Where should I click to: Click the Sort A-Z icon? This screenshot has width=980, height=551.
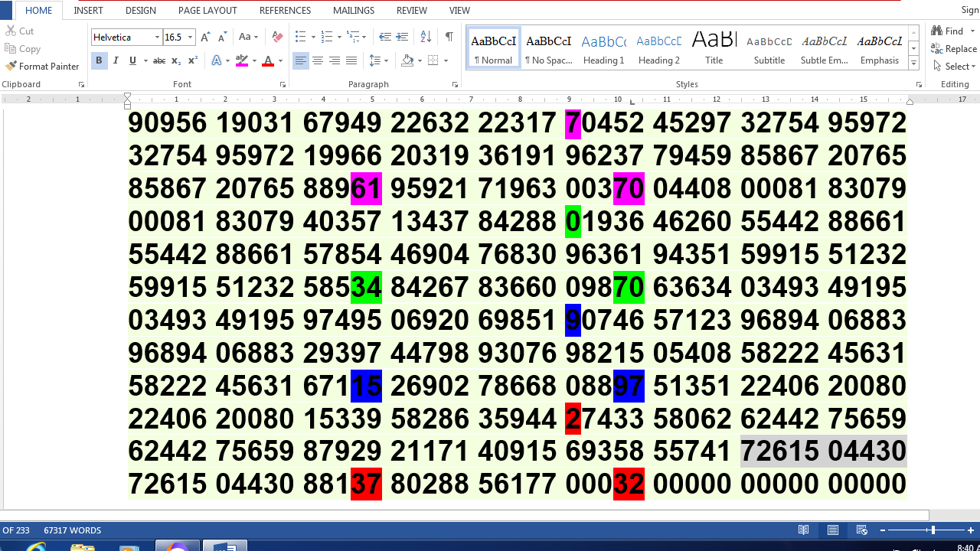[426, 37]
